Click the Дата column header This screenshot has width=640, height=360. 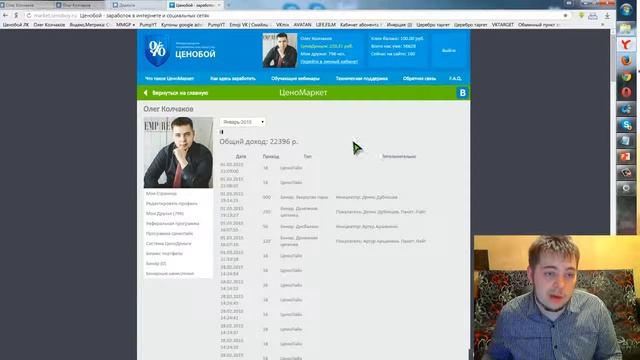point(241,156)
